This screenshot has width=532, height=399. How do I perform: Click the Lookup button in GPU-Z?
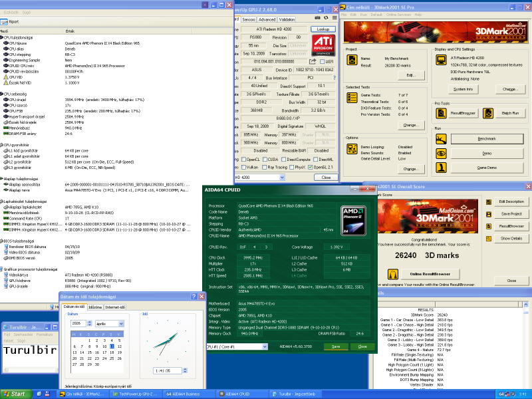tap(323, 29)
